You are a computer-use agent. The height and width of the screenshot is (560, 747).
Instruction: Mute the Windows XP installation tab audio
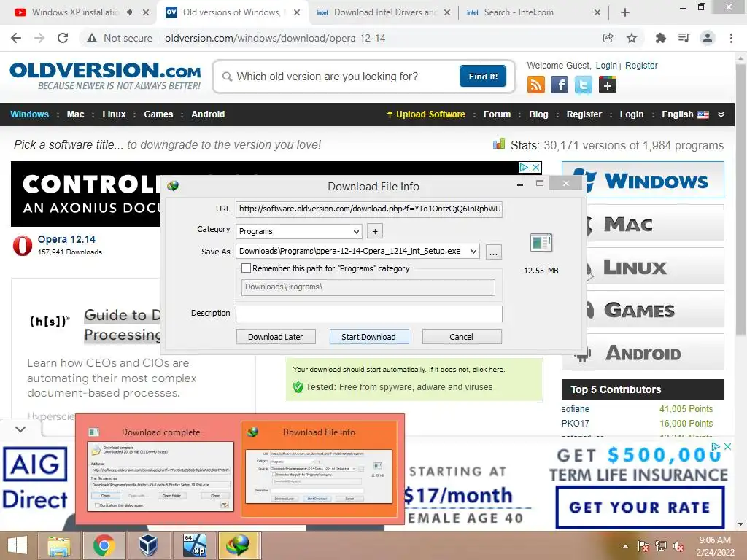point(130,12)
